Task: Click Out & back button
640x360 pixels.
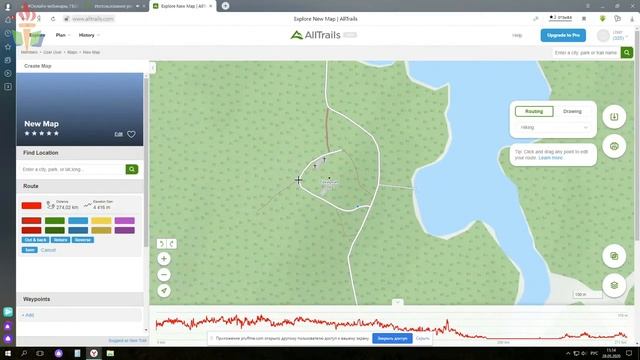Action: (36, 240)
